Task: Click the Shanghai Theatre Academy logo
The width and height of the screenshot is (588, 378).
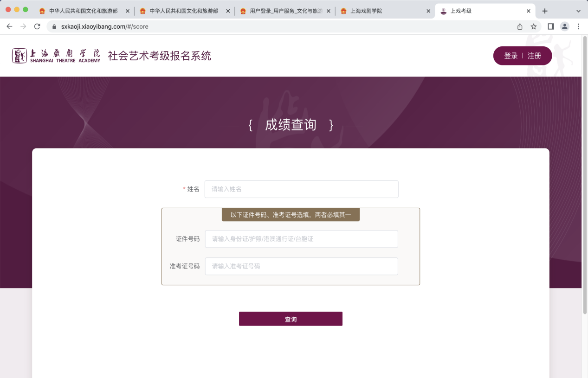Action: tap(56, 56)
